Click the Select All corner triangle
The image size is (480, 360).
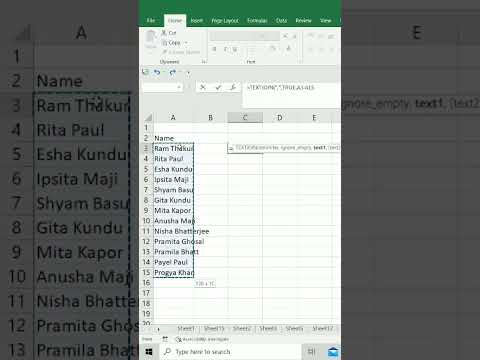(148, 117)
